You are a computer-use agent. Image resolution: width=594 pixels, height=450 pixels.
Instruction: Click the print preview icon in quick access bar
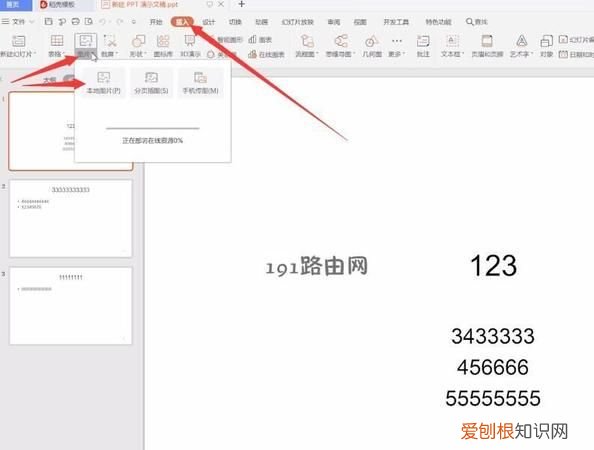tap(89, 22)
